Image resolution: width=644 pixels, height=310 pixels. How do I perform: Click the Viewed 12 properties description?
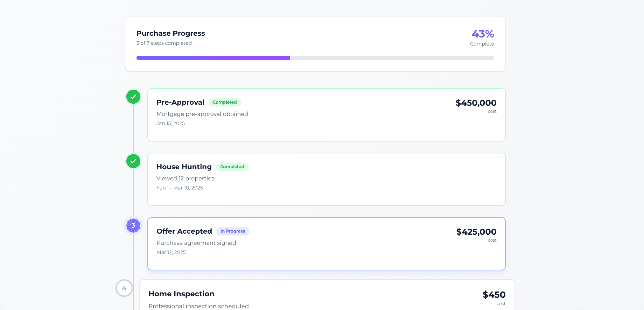pos(185,178)
